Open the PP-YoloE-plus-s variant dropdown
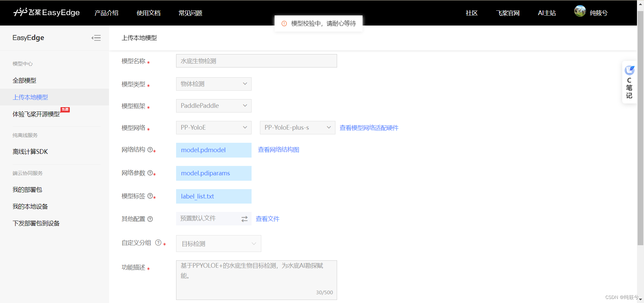Screen dimensions: 644x303 pyautogui.click(x=298, y=128)
